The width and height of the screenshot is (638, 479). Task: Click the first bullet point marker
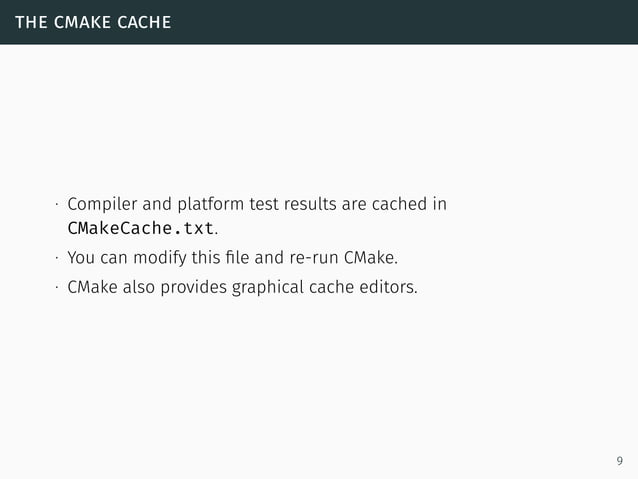58,207
